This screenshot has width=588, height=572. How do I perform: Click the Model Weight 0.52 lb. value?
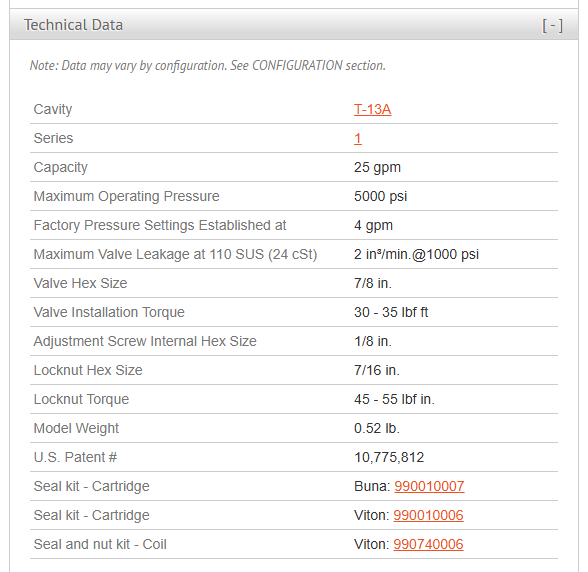coord(377,428)
